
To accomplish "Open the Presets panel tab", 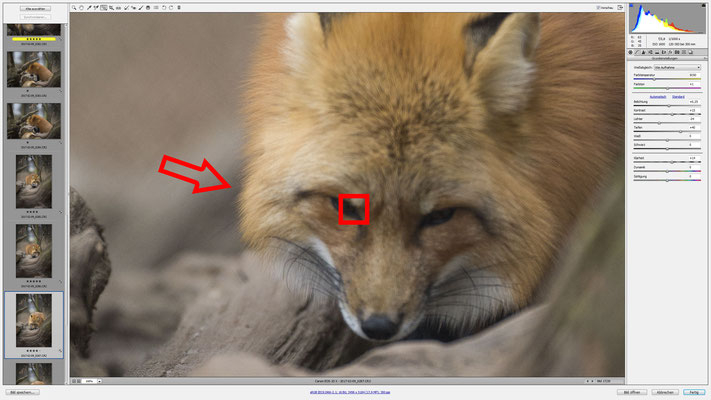I will coord(684,53).
